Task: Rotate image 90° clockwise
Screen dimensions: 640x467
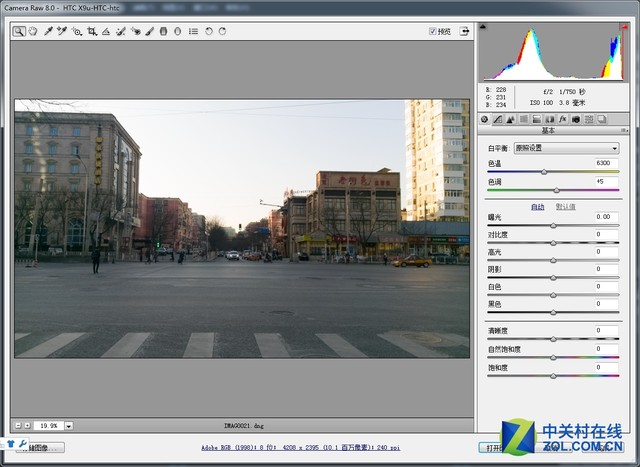Action: click(x=222, y=31)
